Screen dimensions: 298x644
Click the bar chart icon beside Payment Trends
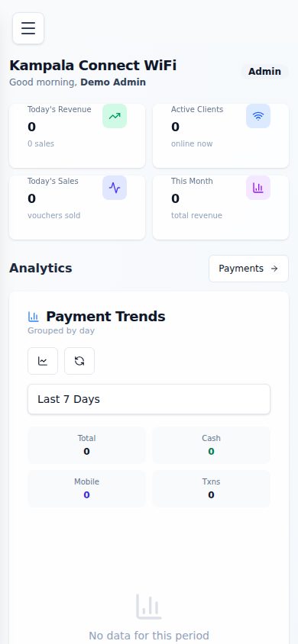34,317
